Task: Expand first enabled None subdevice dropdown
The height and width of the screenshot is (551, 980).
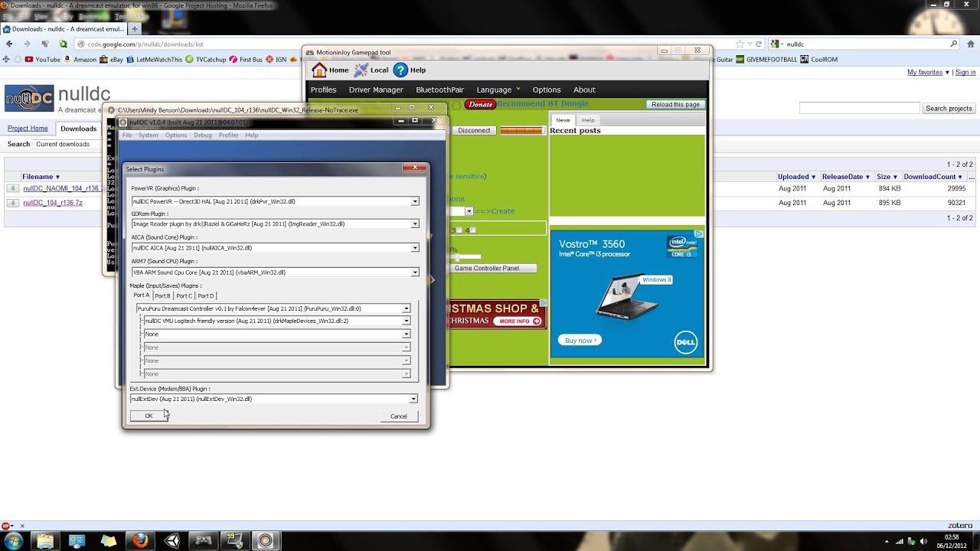Action: (407, 334)
